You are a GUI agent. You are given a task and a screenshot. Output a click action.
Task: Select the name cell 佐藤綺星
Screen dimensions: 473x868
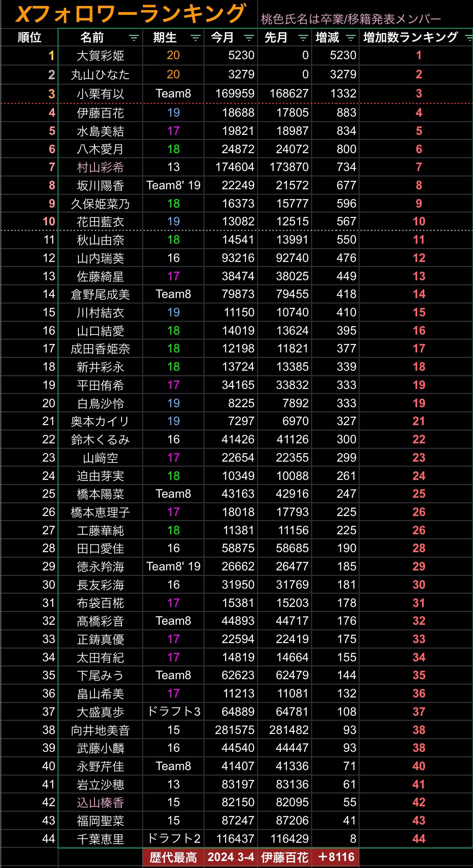coord(100,276)
